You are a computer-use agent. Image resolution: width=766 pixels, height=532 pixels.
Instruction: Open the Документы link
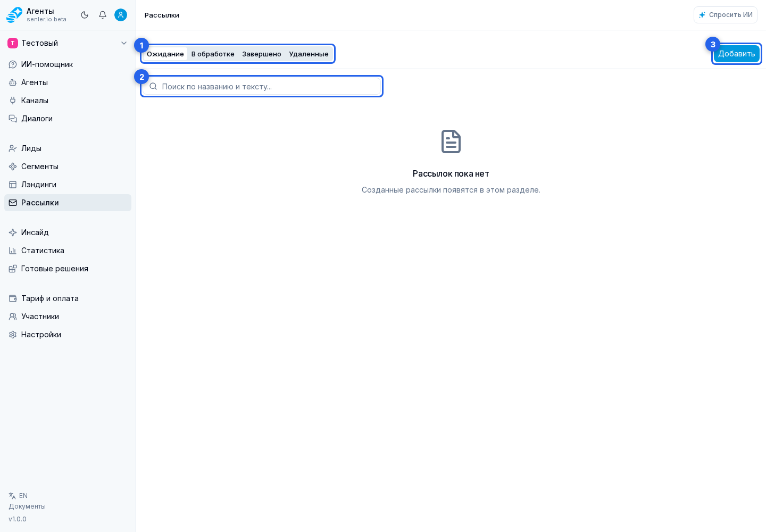point(27,506)
